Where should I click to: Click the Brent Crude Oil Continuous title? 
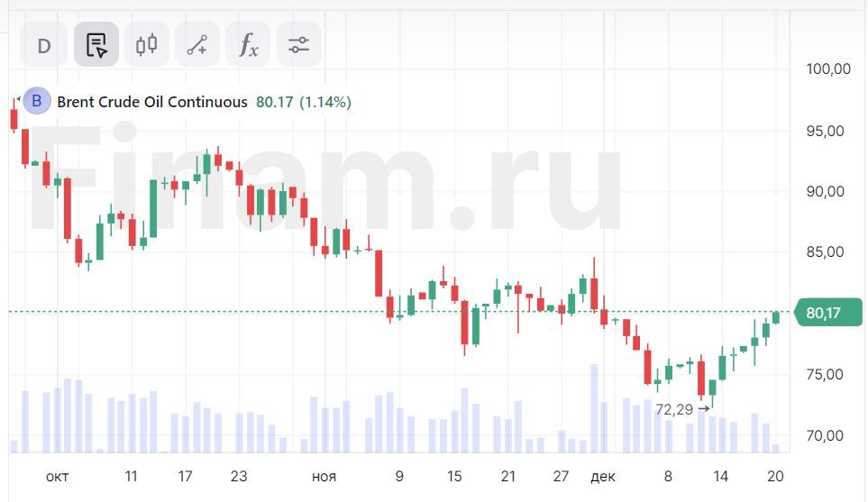pos(151,102)
